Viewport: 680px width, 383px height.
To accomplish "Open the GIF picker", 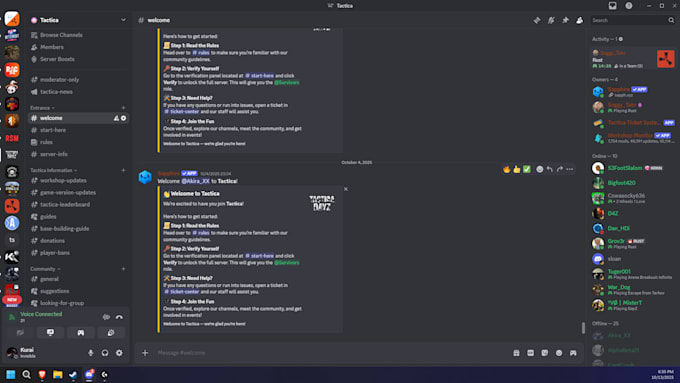I will pos(530,353).
